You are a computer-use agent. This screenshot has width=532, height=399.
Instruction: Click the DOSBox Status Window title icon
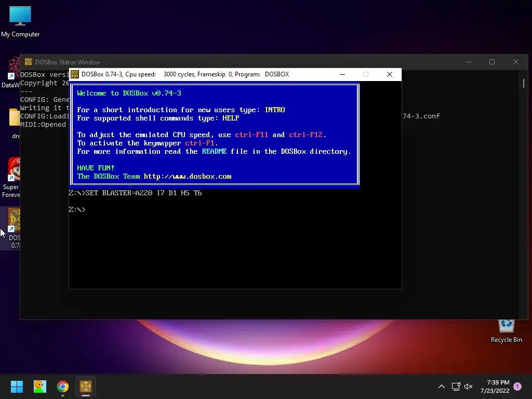29,62
